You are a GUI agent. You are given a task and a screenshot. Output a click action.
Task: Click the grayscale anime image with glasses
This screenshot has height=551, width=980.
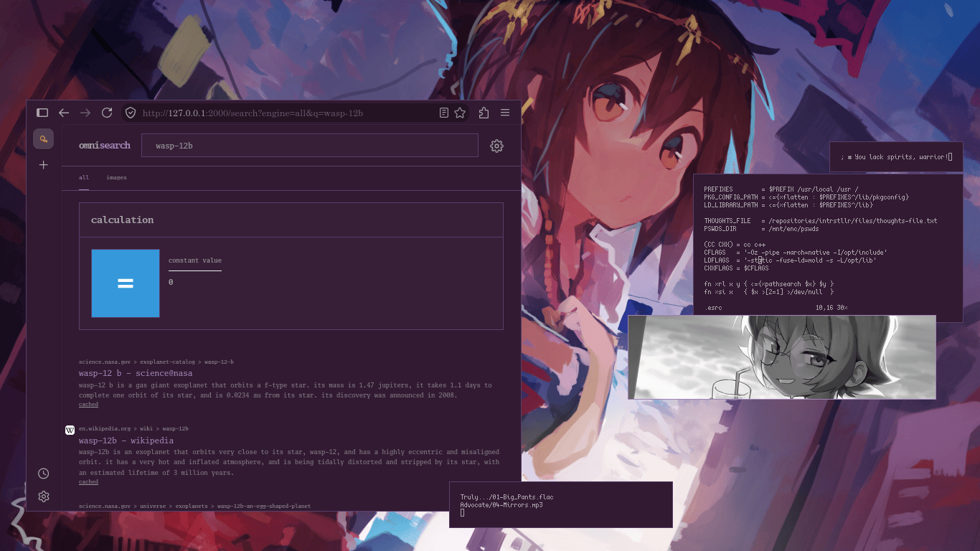point(782,357)
